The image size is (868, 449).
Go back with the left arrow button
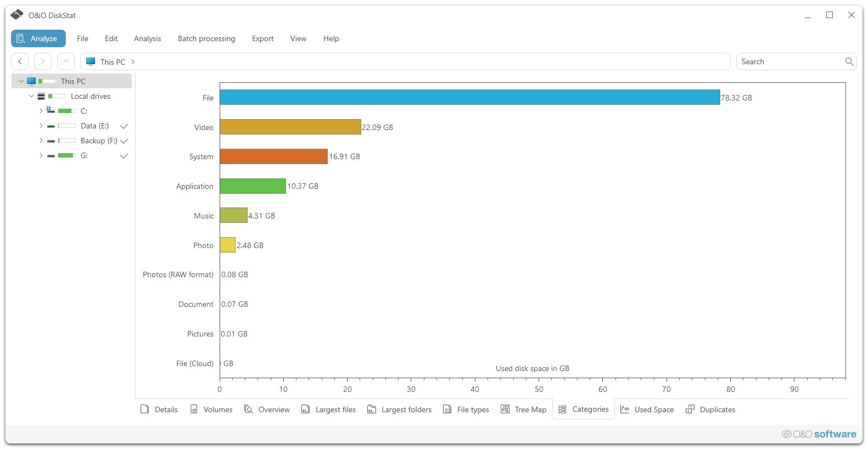[x=20, y=61]
